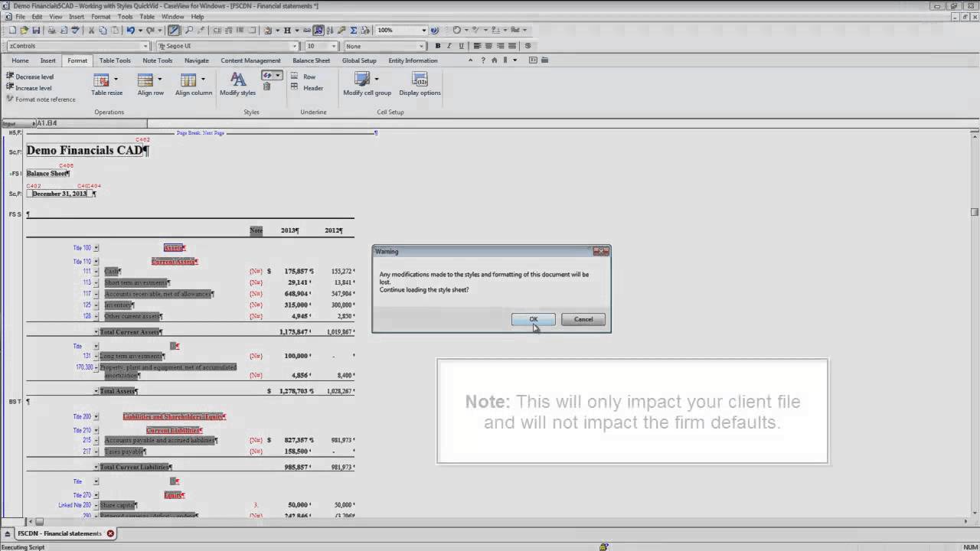Viewport: 980px width, 551px height.
Task: Toggle bold formatting
Action: tap(438, 46)
